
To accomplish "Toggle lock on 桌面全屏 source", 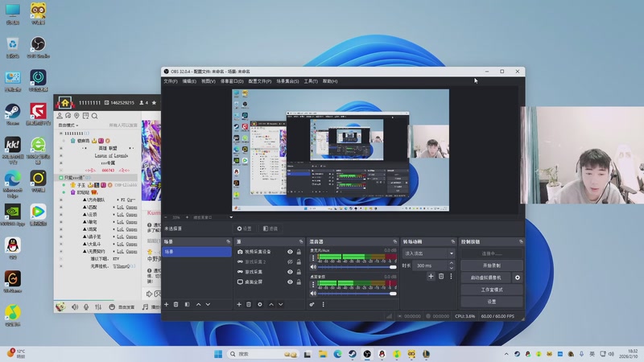I will coord(299,282).
